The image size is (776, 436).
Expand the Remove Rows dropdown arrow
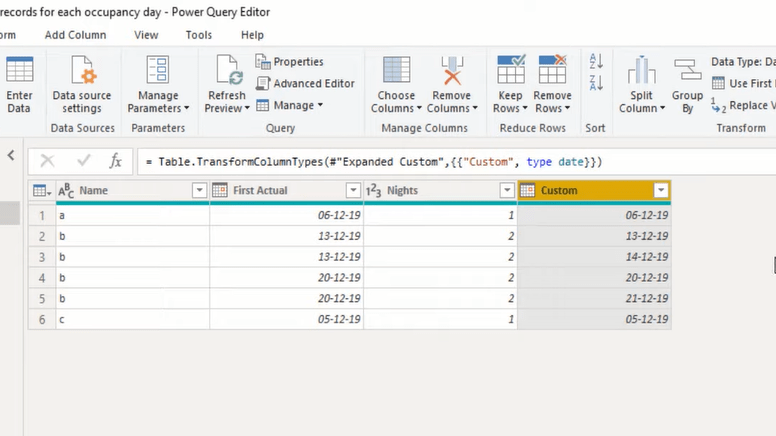[x=568, y=108]
